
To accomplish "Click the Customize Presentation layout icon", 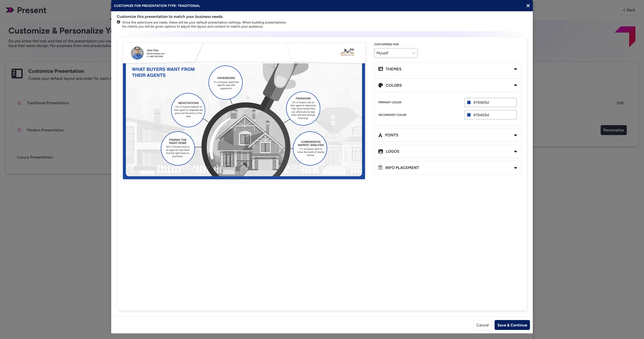I will coord(17,74).
